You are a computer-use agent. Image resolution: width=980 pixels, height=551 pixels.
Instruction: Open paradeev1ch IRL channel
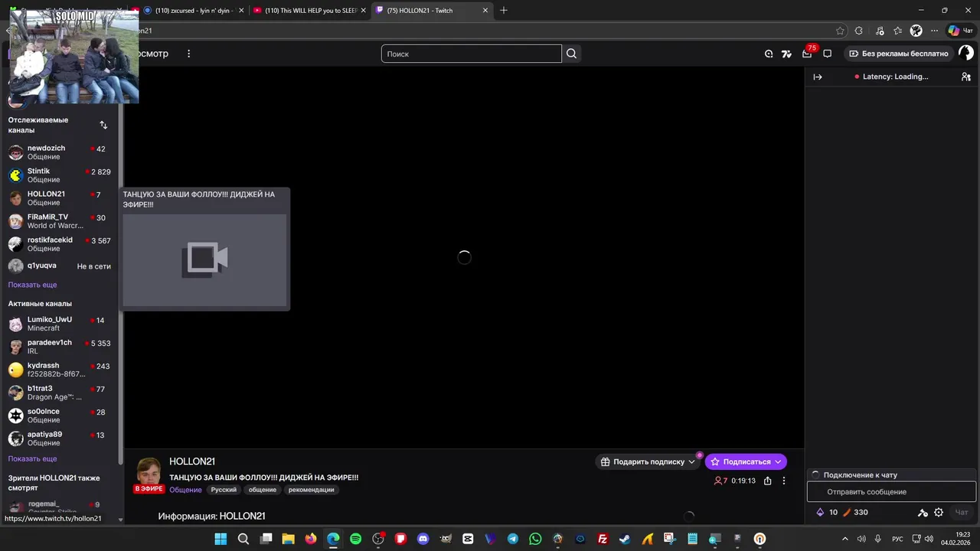click(60, 347)
